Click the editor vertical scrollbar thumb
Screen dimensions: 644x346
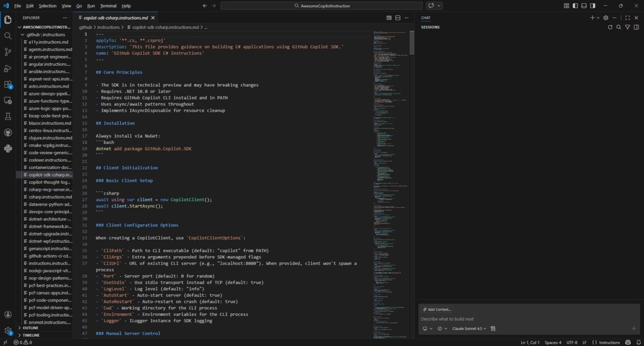click(412, 43)
